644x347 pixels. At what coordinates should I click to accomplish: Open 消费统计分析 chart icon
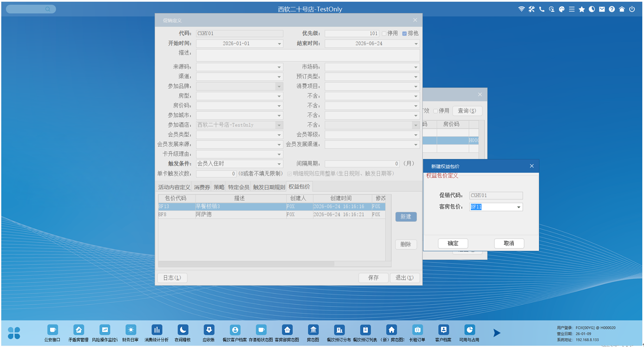pyautogui.click(x=156, y=330)
